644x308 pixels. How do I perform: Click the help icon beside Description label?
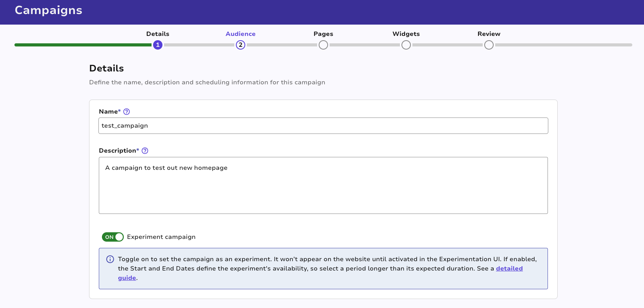145,151
